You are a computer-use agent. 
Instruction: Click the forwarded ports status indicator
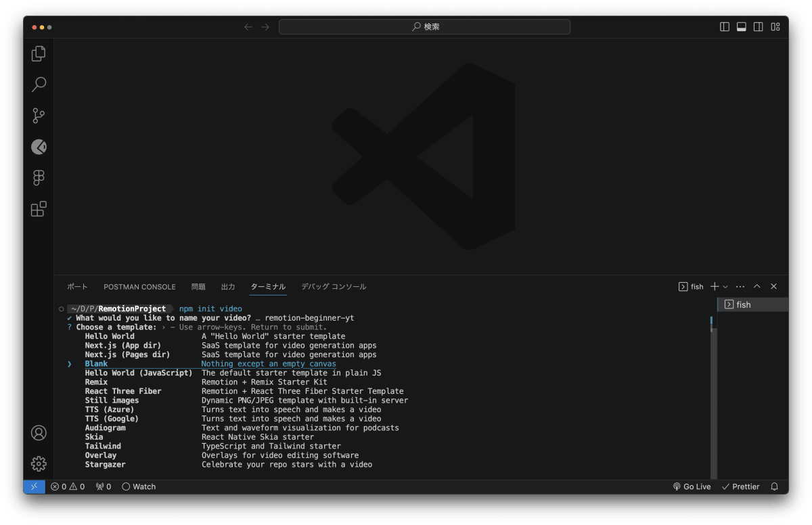tap(104, 486)
